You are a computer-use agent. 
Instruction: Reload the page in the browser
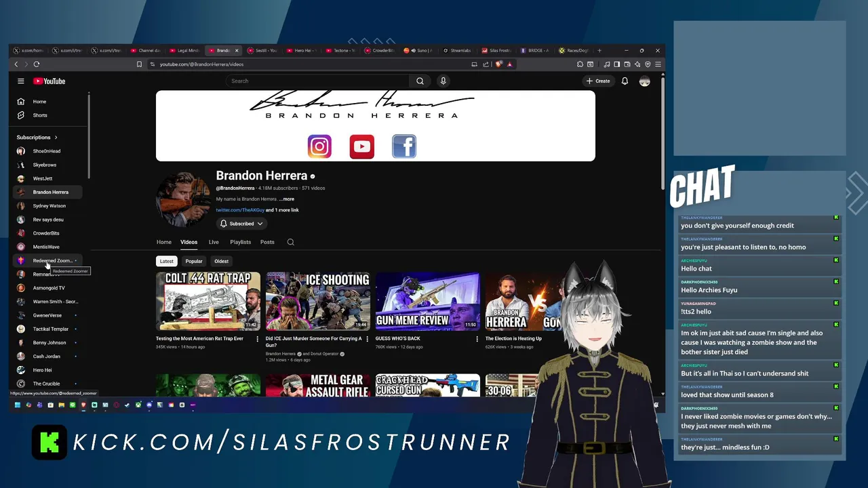(36, 64)
